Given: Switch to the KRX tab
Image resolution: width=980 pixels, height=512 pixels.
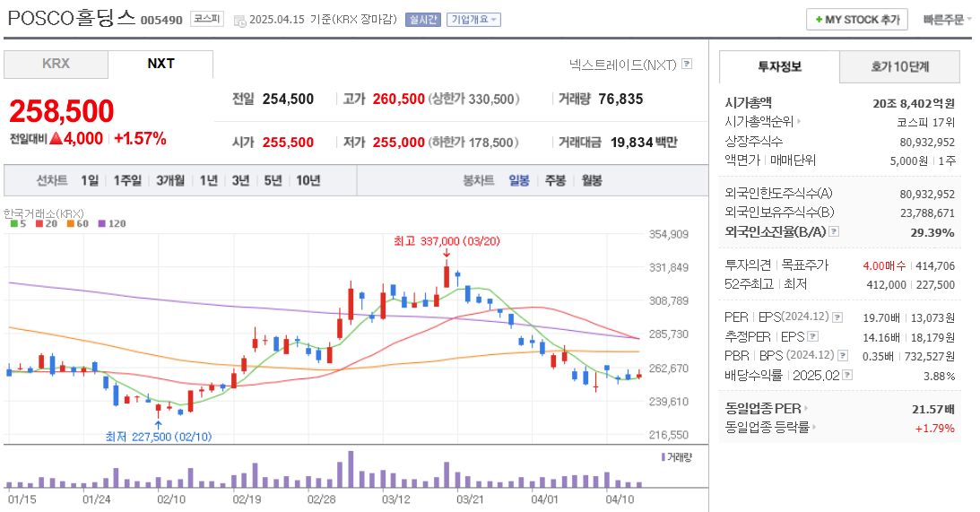Looking at the screenshot, I should [x=56, y=64].
